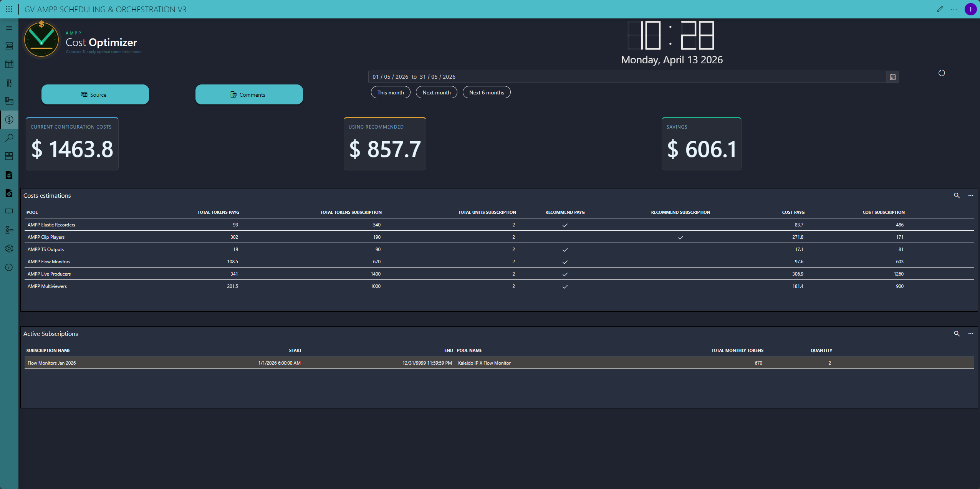This screenshot has height=489, width=980.
Task: Select the dollar cost optimizer sidebar icon
Action: click(9, 119)
